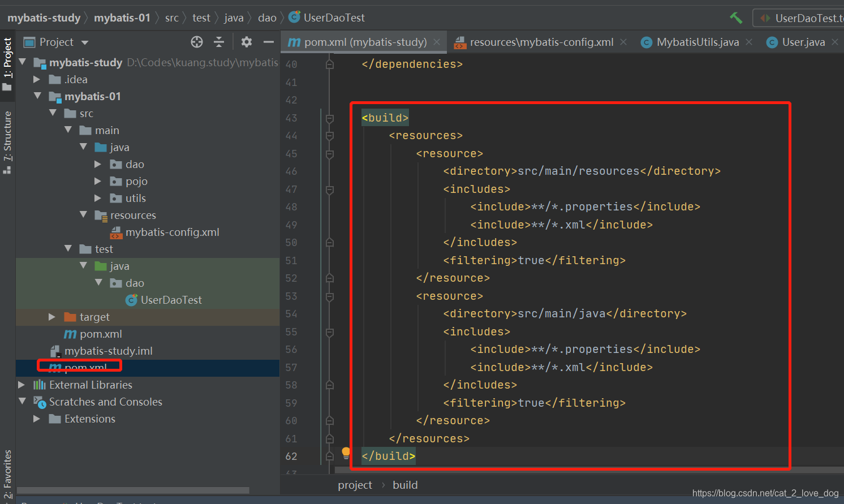Click the UserDaoTest class icon in breadcrumb
This screenshot has height=504, width=844.
[294, 18]
